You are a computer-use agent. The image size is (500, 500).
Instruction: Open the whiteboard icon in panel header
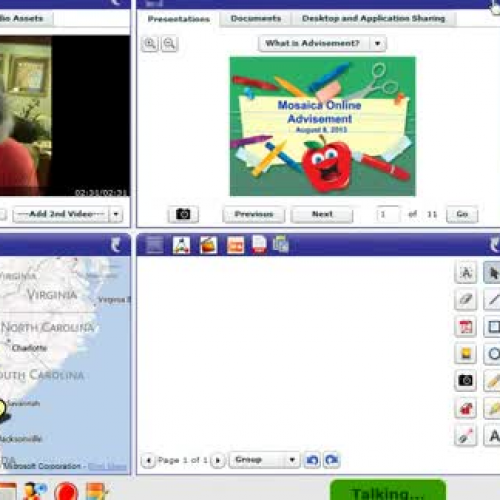pos(155,245)
